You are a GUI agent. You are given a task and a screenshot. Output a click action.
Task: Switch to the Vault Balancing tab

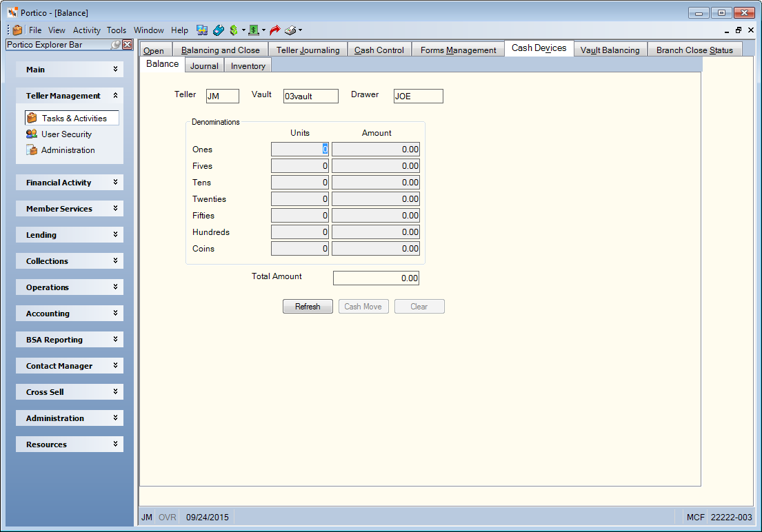point(610,50)
